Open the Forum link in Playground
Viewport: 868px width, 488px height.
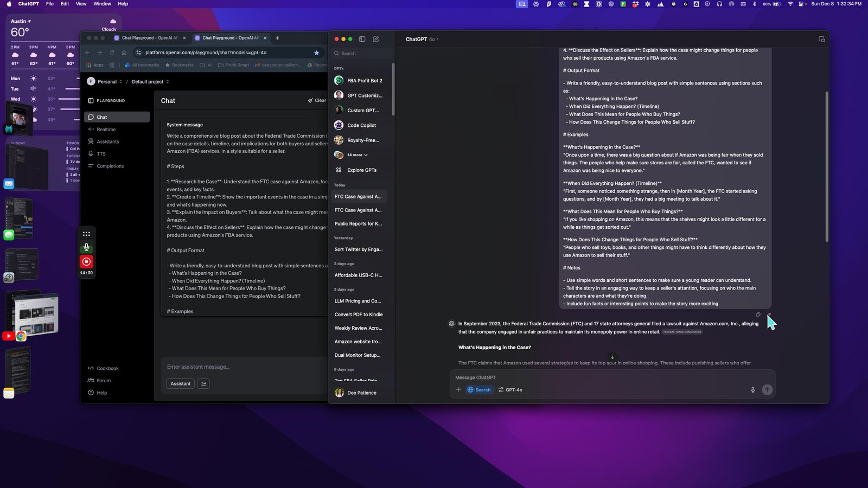[x=99, y=381]
